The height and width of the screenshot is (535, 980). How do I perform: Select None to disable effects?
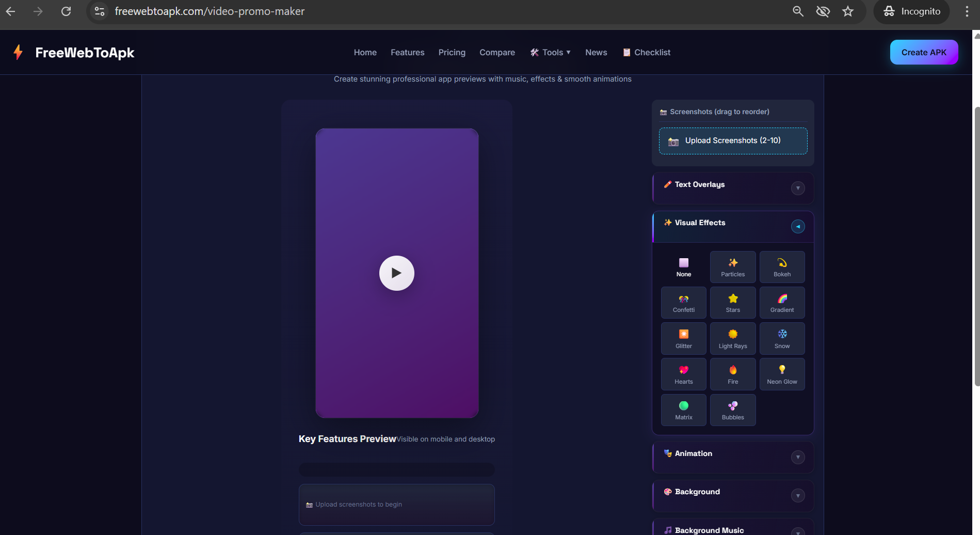pyautogui.click(x=683, y=266)
